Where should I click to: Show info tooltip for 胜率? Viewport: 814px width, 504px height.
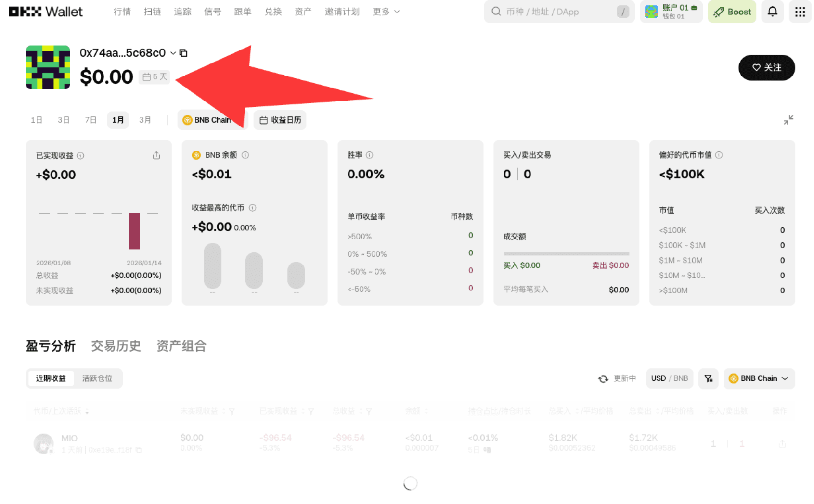[370, 155]
